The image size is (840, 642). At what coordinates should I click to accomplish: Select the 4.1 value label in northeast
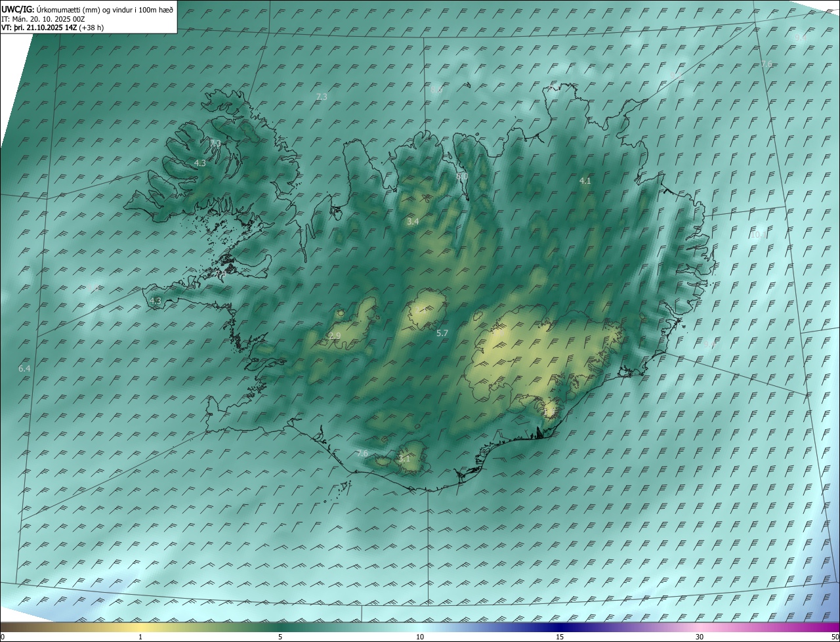pos(585,181)
